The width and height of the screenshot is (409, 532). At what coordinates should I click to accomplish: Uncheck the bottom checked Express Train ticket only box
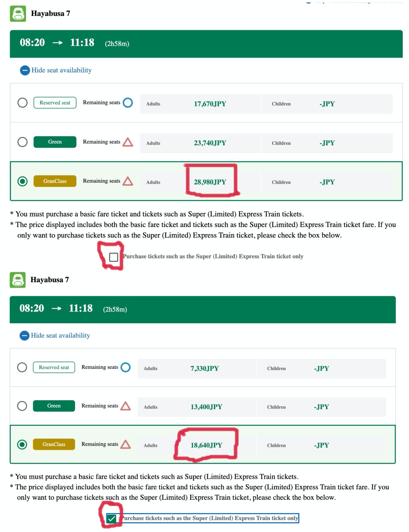[111, 518]
